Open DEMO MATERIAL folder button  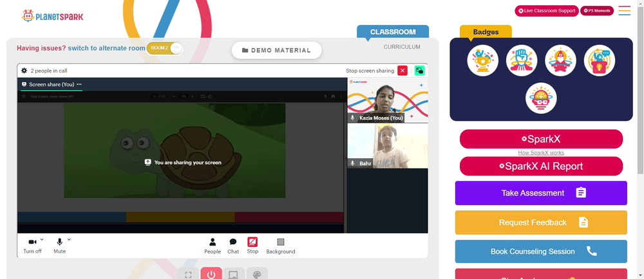276,50
